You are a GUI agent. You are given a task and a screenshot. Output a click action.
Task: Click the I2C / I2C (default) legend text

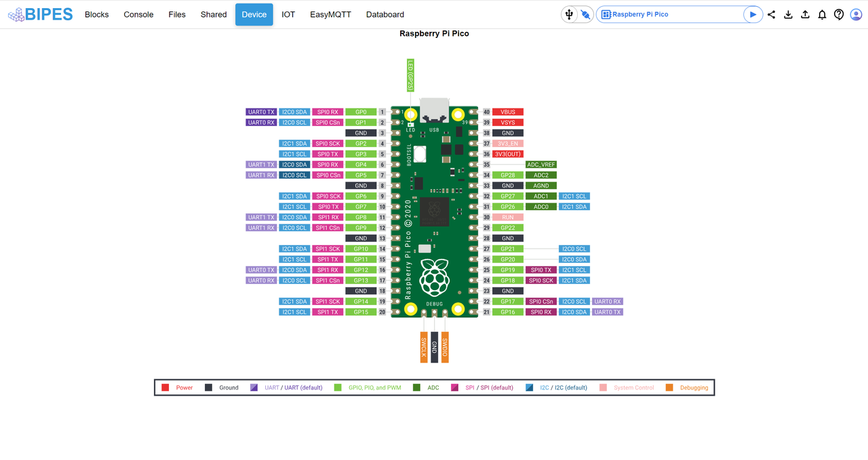[564, 388]
